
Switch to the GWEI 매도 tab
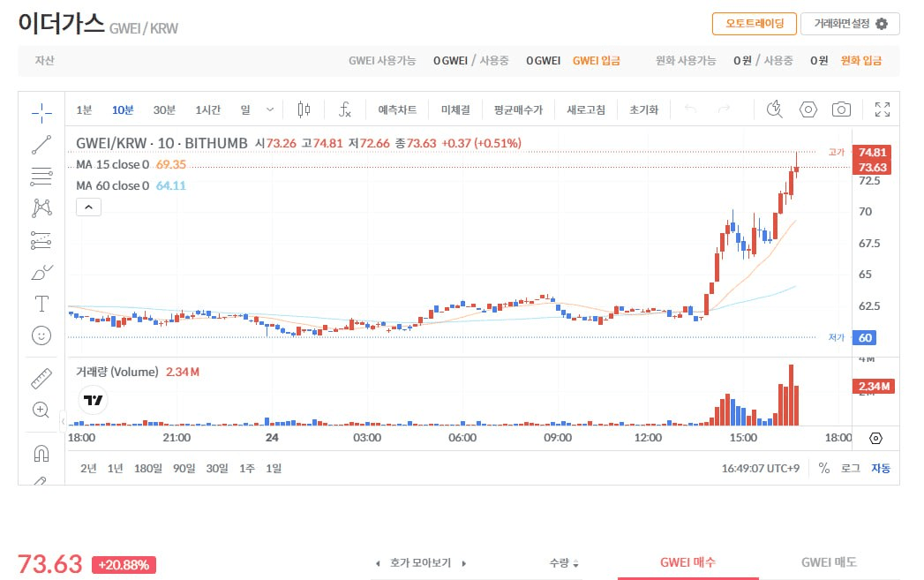828,562
